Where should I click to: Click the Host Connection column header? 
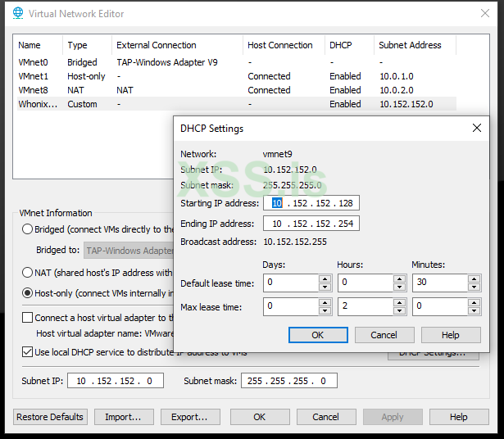(284, 45)
